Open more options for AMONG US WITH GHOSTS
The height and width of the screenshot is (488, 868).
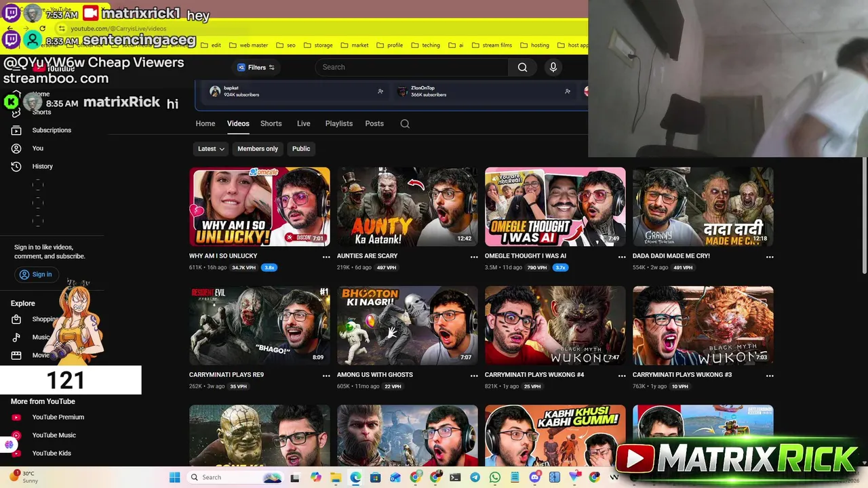point(474,375)
